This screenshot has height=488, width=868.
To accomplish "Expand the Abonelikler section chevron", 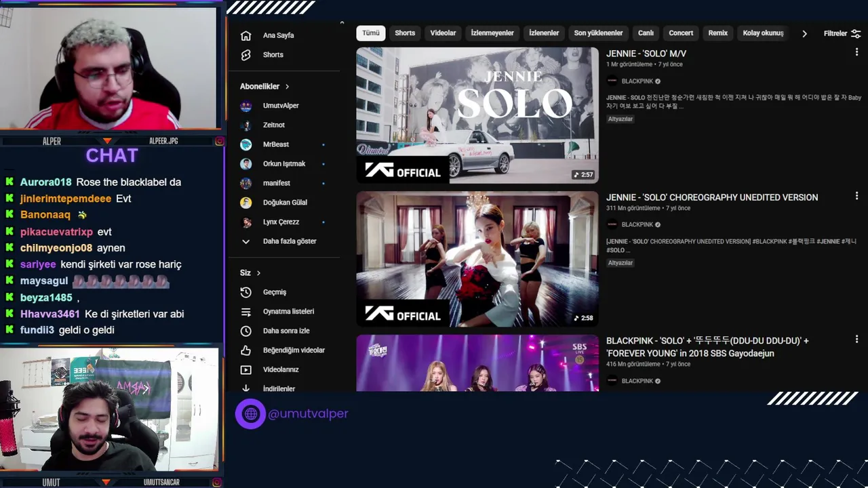I will click(x=287, y=87).
